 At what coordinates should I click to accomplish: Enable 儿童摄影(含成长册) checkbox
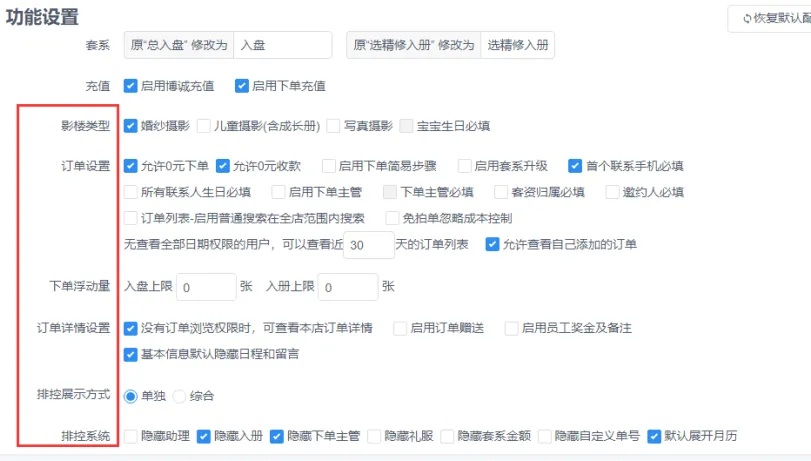point(204,126)
